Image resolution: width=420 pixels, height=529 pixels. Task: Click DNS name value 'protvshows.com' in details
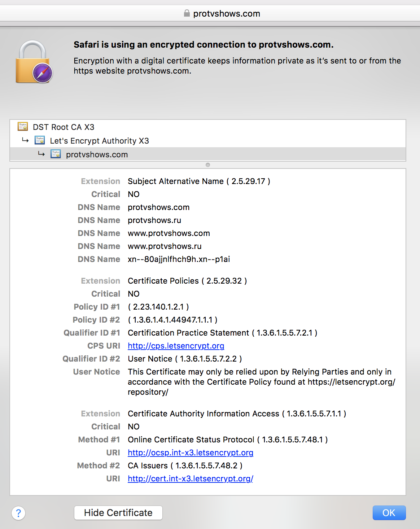coord(158,207)
